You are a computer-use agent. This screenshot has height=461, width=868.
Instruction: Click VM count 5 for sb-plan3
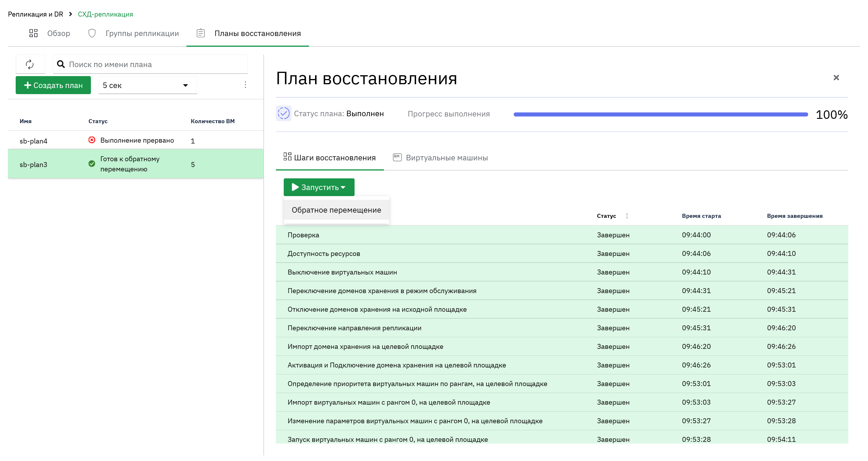193,164
